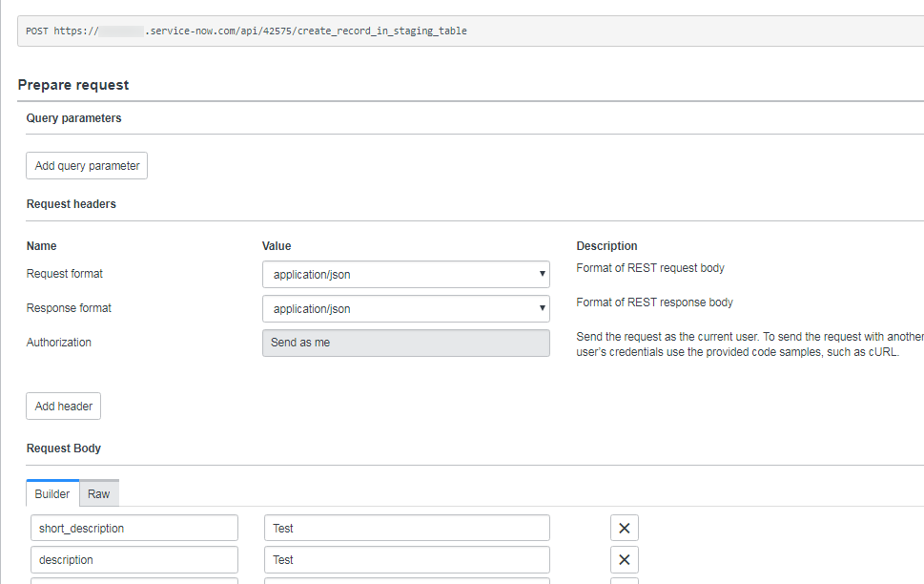Switch to the Raw tab
Viewport: 924px width, 584px height.
coord(99,493)
